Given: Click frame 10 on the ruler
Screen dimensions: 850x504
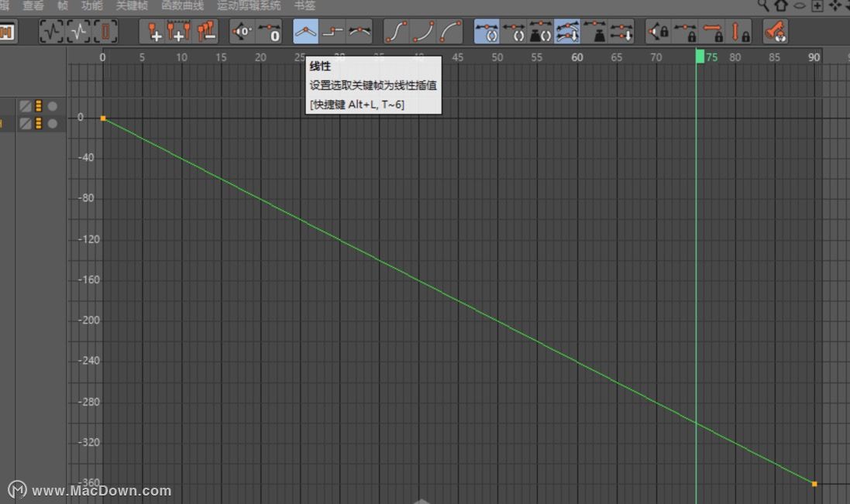Looking at the screenshot, I should click(181, 57).
